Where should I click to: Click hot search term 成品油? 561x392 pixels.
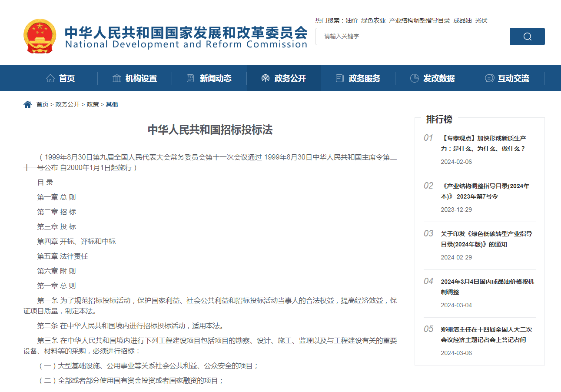pos(462,20)
